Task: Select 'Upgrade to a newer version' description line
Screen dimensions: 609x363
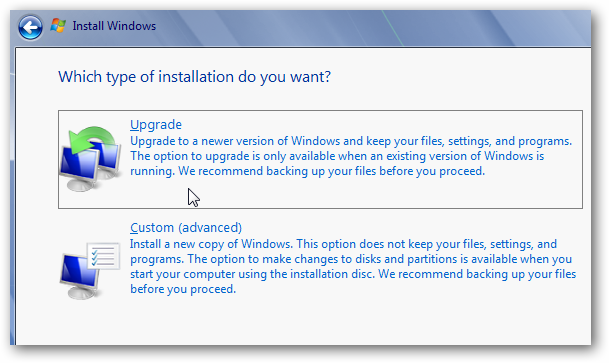Action: 351,141
